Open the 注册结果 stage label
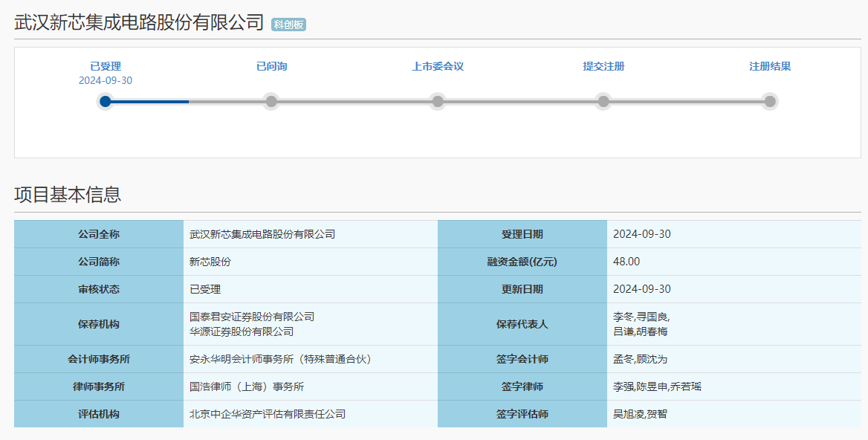The image size is (868, 440). pos(770,66)
